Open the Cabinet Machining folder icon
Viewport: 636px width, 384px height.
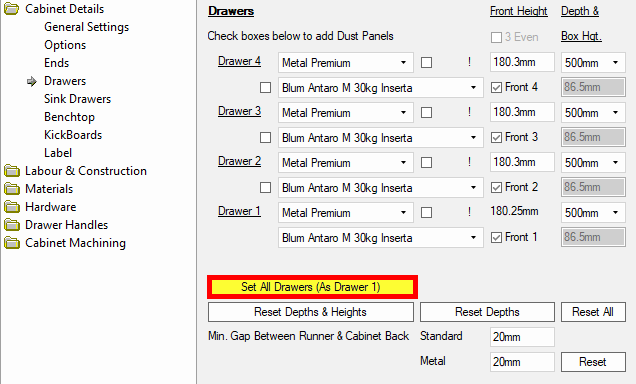point(12,243)
